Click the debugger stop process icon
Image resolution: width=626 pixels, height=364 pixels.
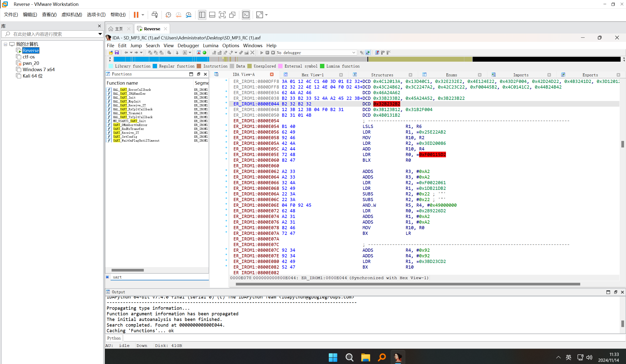[x=273, y=53]
